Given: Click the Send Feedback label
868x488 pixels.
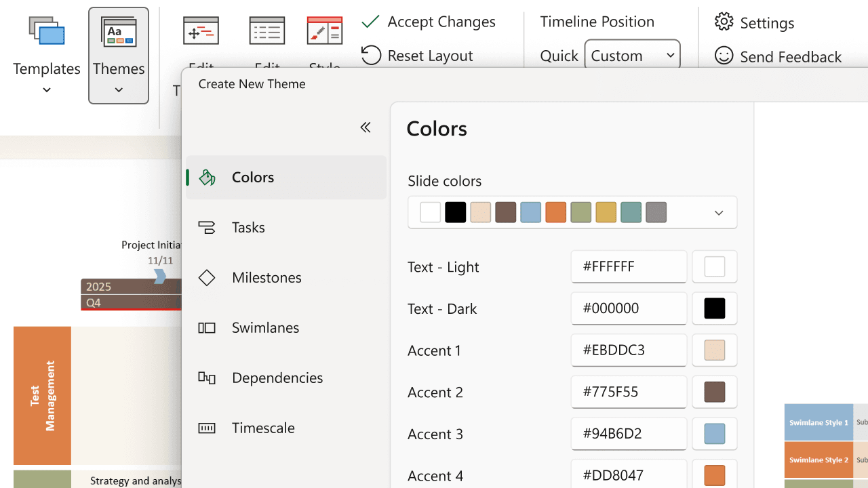Looking at the screenshot, I should (791, 56).
